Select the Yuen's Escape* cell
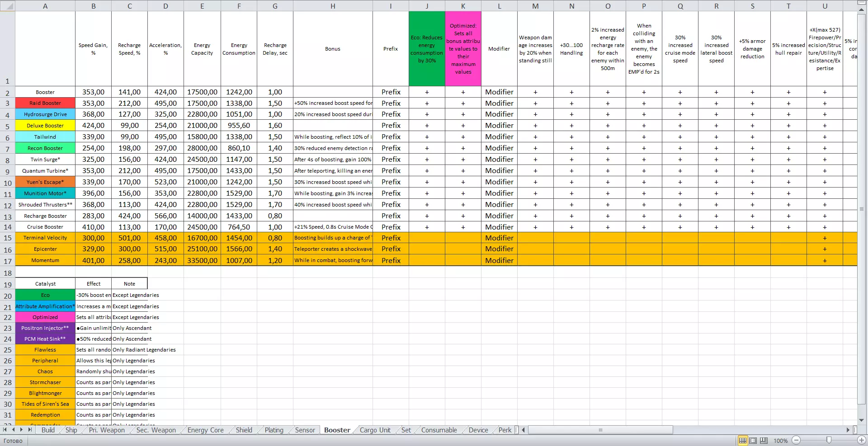 point(45,182)
